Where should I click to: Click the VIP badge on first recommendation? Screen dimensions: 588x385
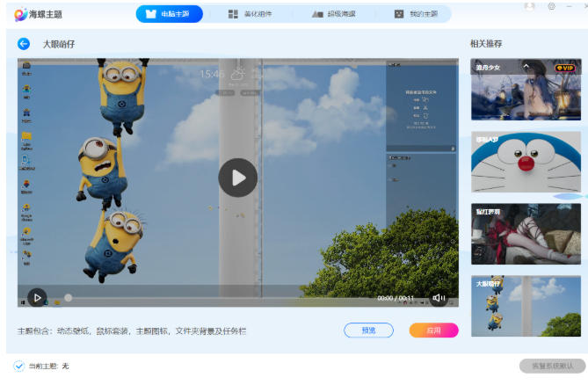click(563, 68)
